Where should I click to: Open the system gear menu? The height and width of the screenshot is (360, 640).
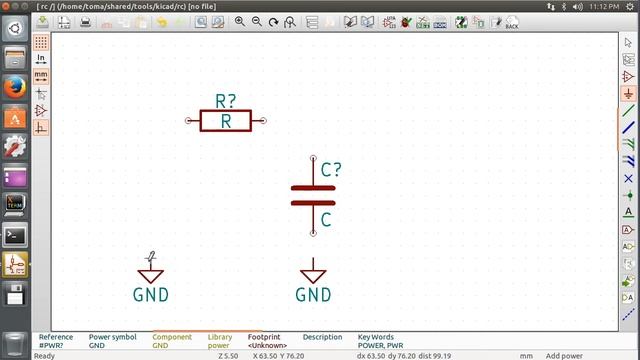click(x=630, y=7)
